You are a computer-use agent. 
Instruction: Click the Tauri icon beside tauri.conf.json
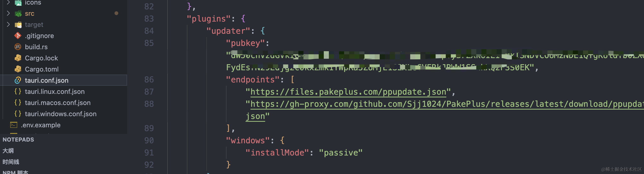(18, 80)
